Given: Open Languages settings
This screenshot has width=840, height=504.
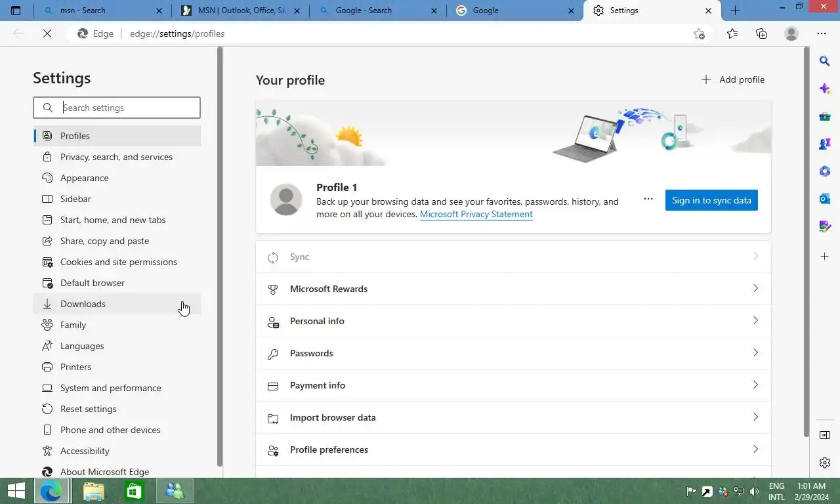Looking at the screenshot, I should pyautogui.click(x=117, y=346).
